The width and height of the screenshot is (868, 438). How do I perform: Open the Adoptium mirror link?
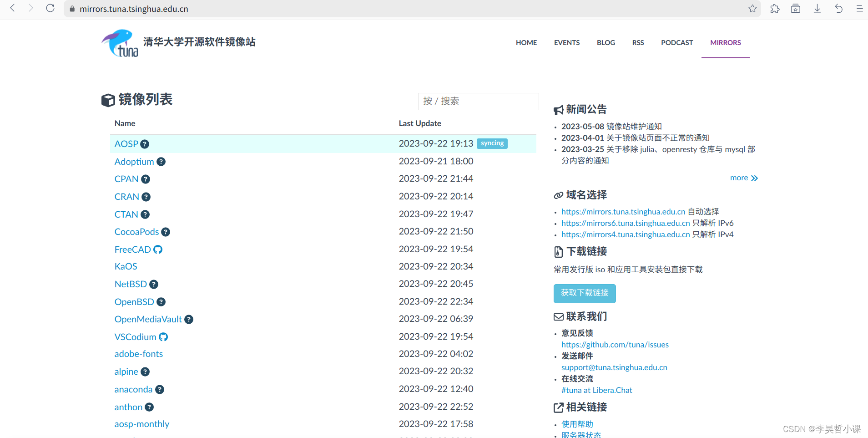tap(134, 162)
